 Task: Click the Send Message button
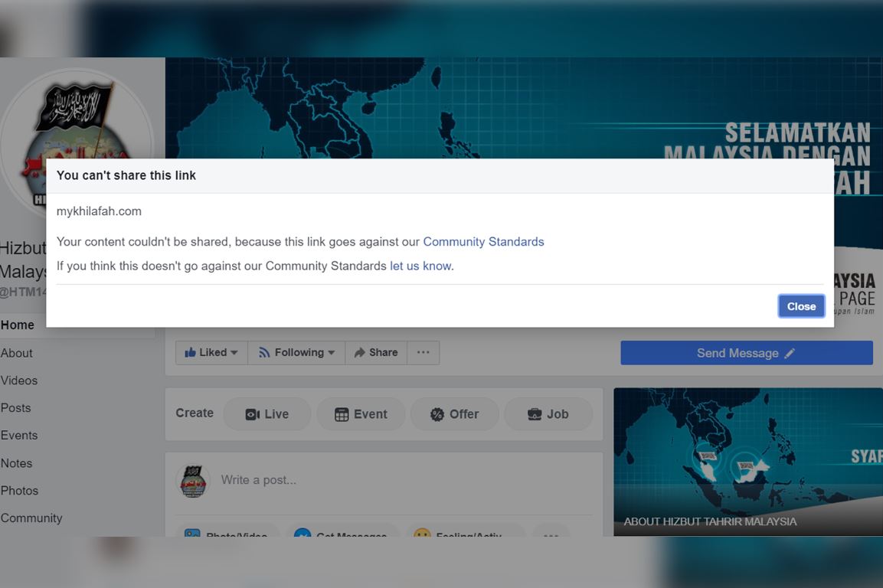[746, 353]
